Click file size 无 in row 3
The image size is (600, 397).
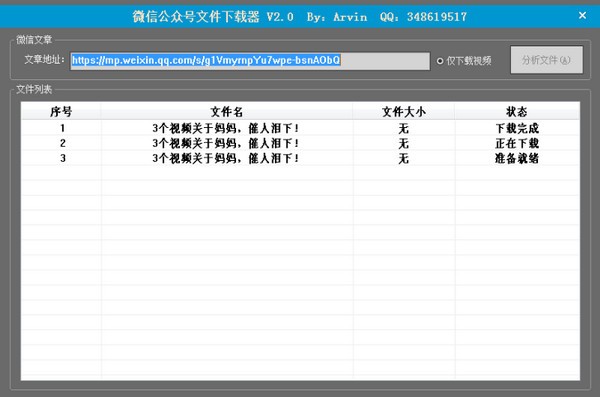point(403,158)
